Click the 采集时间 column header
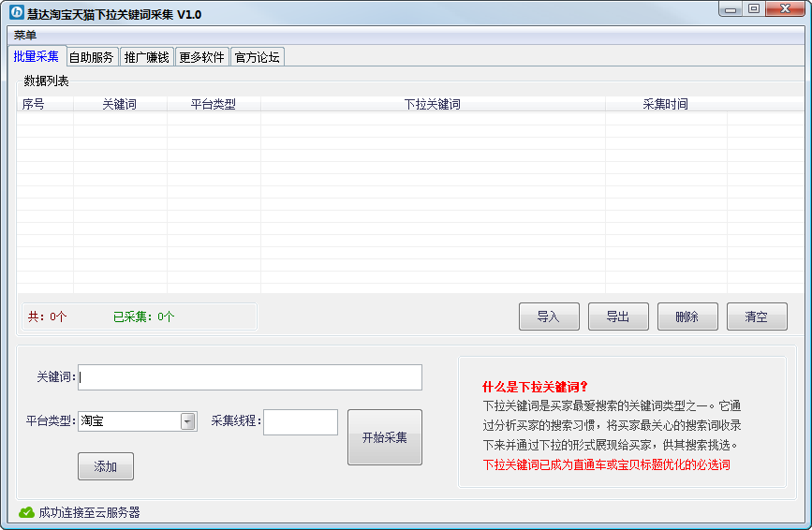Viewport: 812px width, 530px height. click(665, 104)
